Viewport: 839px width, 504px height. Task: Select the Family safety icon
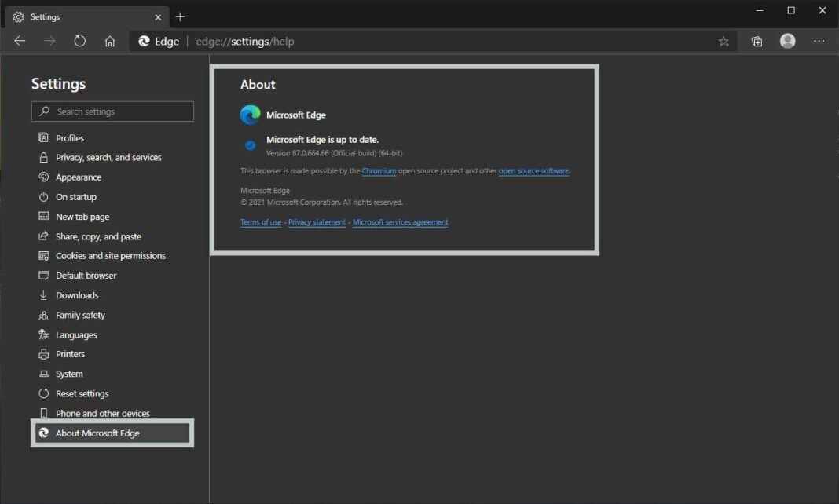43,314
